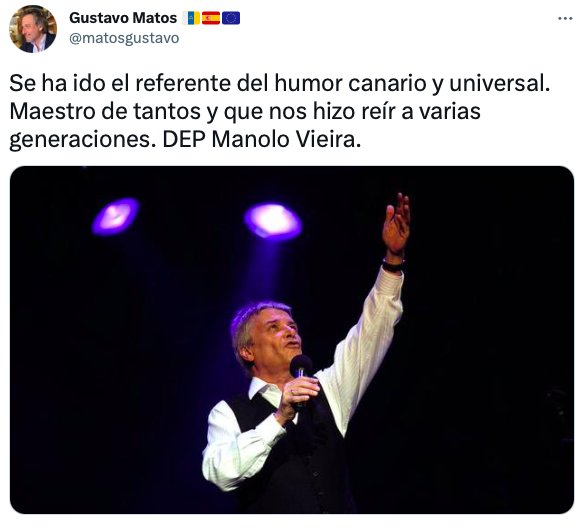Open the three-dot more options menu
The width and height of the screenshot is (583, 528).
[x=565, y=18]
